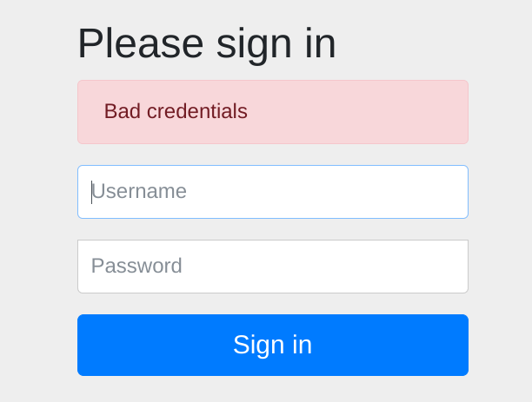Submit the login form via Sign in
532x402 pixels.
pos(272,345)
